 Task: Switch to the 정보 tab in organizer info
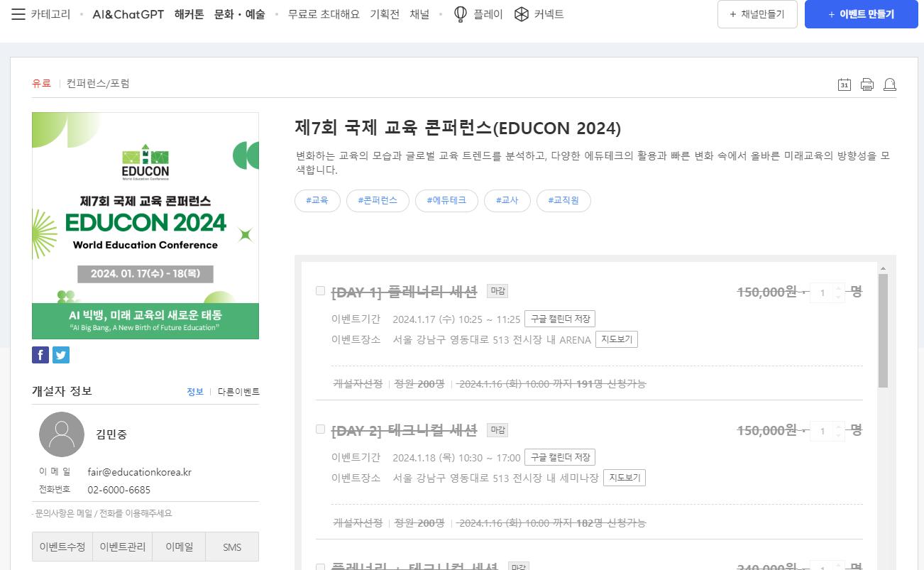(x=195, y=392)
